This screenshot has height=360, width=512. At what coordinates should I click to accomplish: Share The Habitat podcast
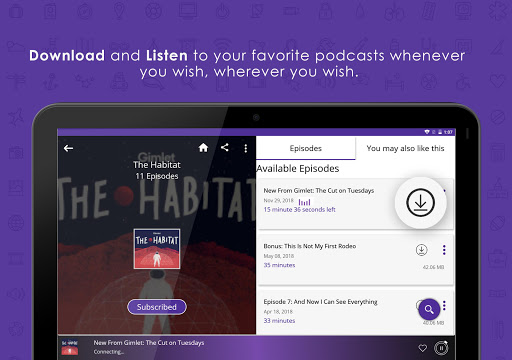click(225, 147)
